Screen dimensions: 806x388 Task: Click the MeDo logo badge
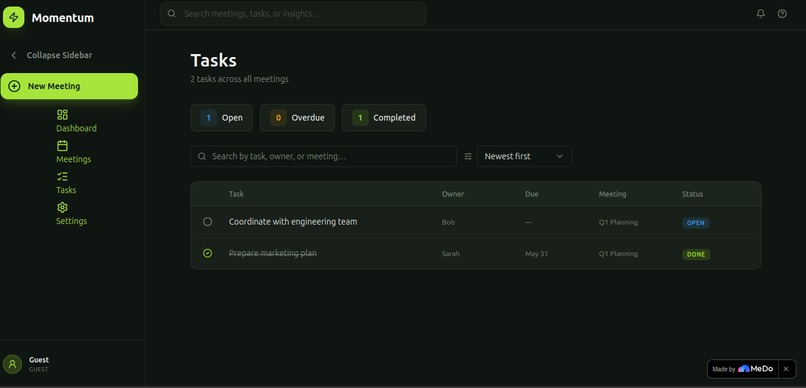(755, 369)
